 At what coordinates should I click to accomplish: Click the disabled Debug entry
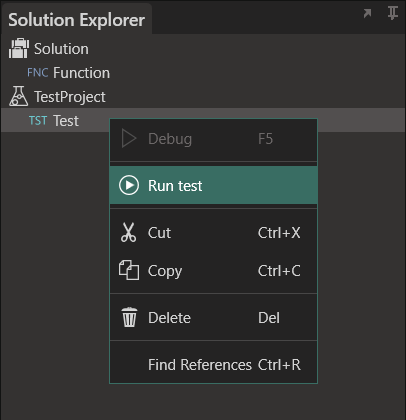[x=213, y=138]
